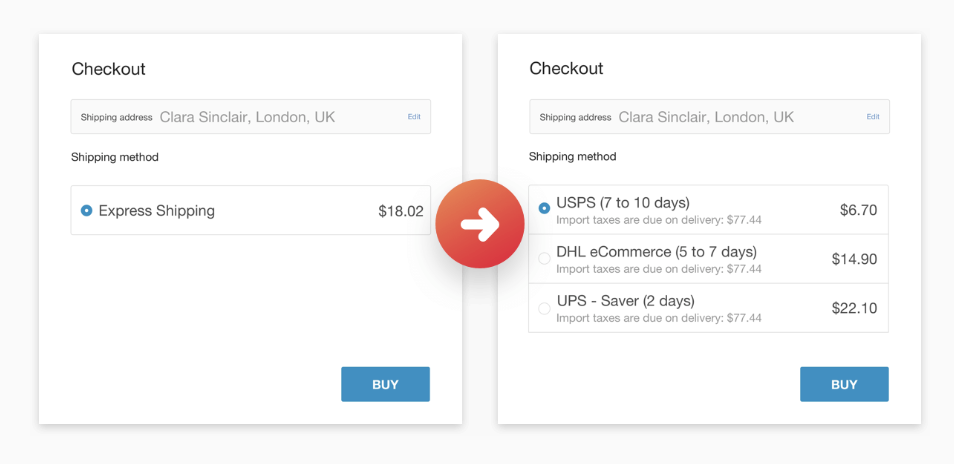Click the $18.02 Express Shipping price

click(401, 211)
